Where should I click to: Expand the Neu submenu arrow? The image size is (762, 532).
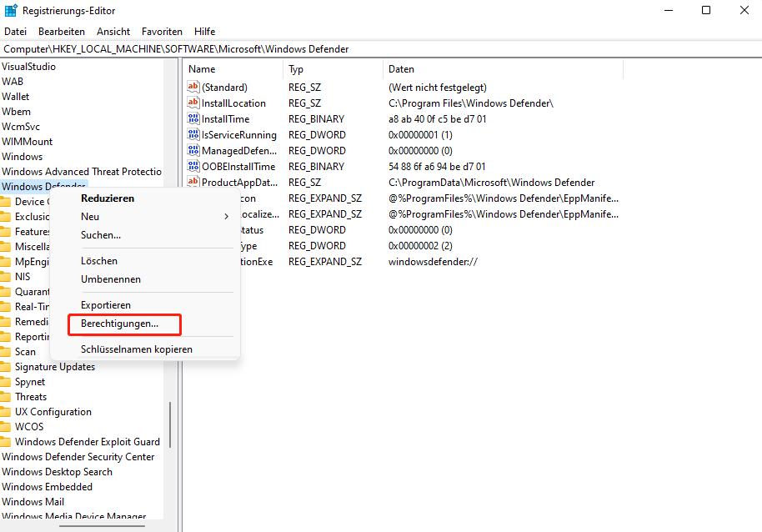(x=226, y=217)
